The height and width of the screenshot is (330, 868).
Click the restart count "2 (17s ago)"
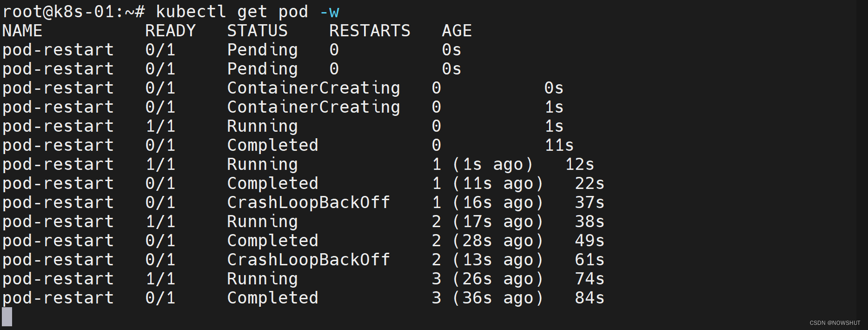487,222
